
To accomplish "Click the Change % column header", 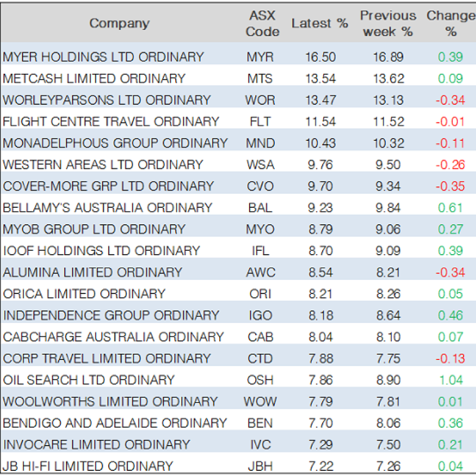I will click(450, 24).
